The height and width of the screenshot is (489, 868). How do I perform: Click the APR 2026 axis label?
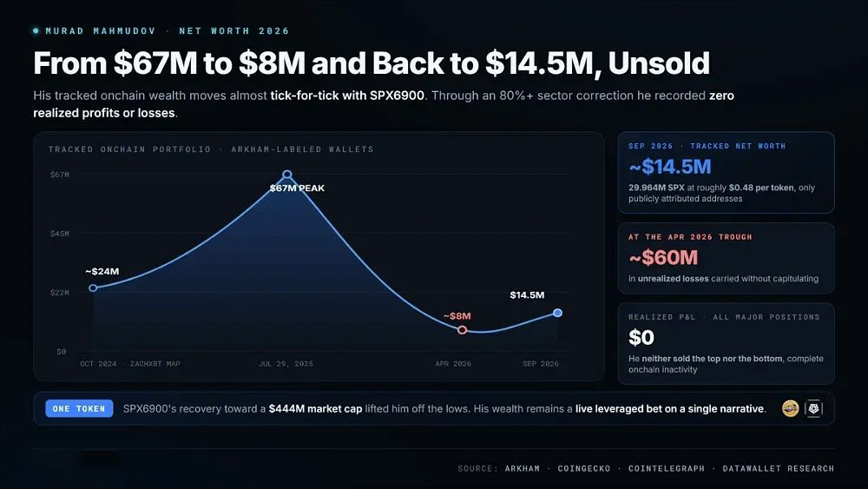pos(453,364)
